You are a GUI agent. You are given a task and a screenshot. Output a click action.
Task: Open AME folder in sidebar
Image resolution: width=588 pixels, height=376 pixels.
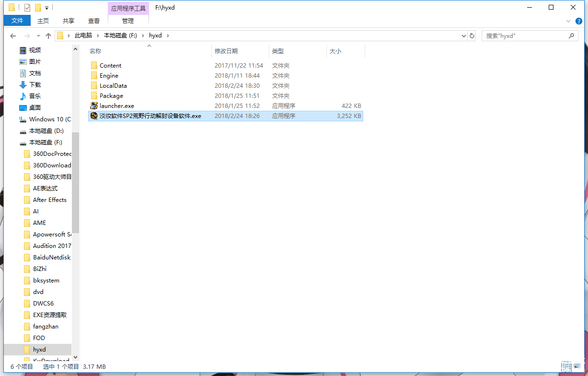(39, 223)
